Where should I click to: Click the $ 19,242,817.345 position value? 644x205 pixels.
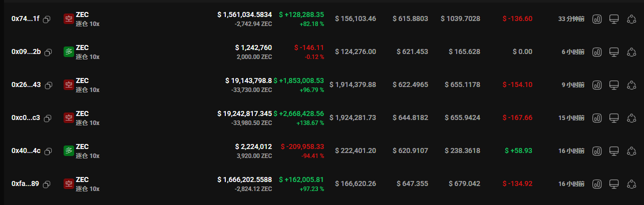(244, 114)
